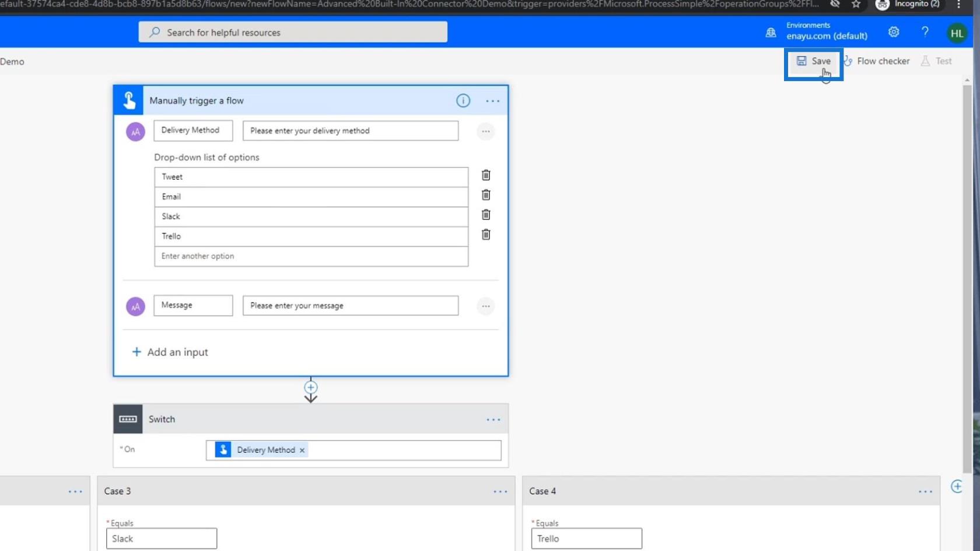
Task: Open the Case 3 ellipsis menu
Action: (500, 492)
